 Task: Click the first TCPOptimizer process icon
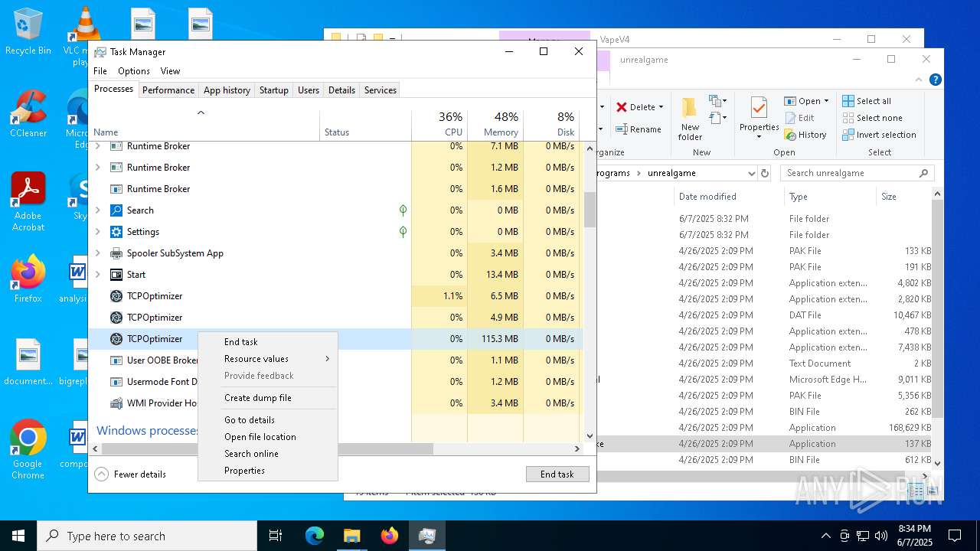[x=116, y=296]
